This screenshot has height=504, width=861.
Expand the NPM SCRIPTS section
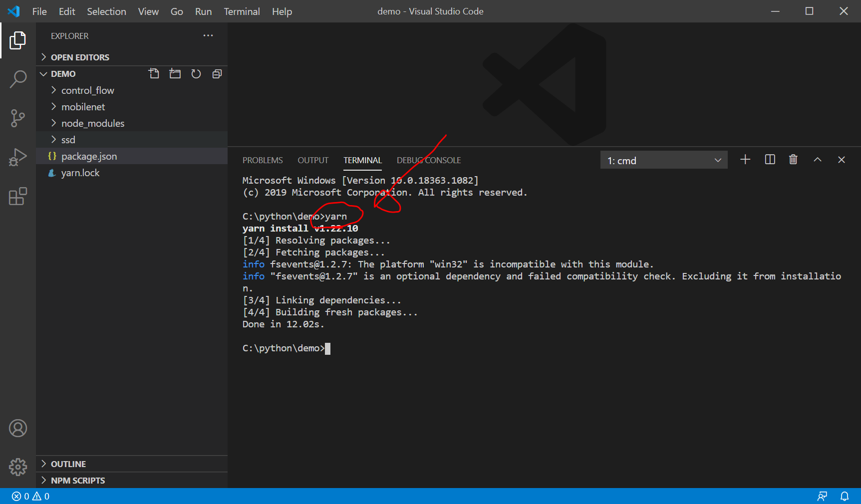point(132,481)
